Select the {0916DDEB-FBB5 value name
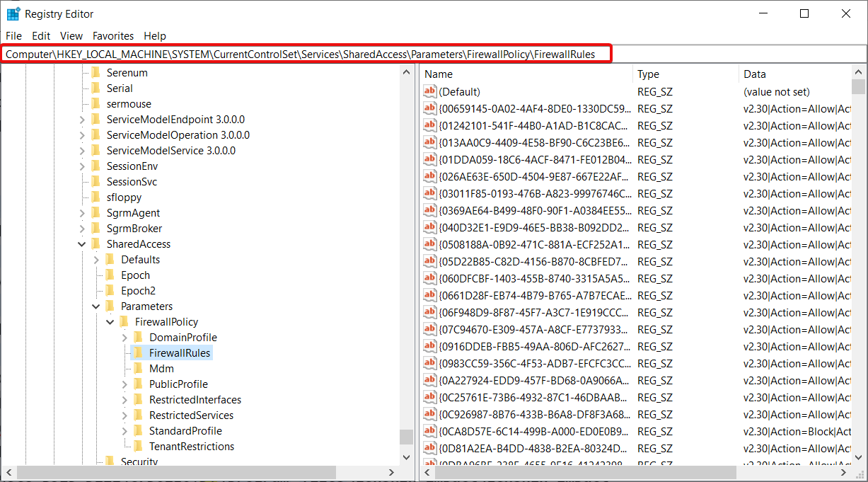868x482 pixels. point(533,346)
